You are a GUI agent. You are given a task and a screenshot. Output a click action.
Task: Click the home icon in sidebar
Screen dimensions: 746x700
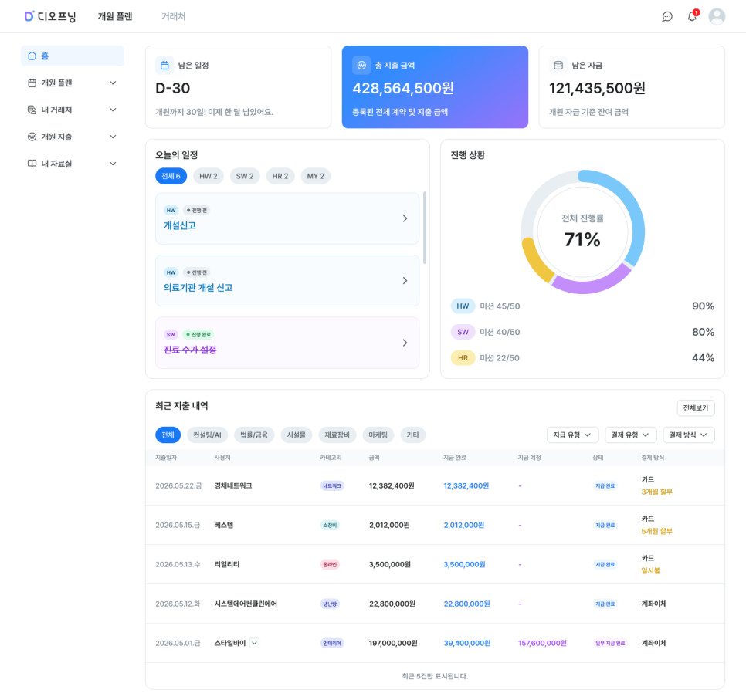pyautogui.click(x=32, y=56)
